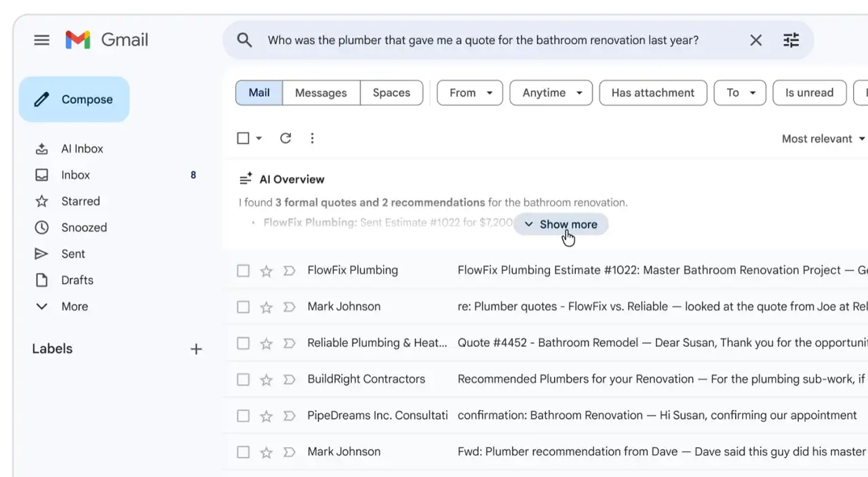Viewport: 868px width, 477px height.
Task: Tick the PipeDreams Inc. email checkbox
Action: click(x=243, y=416)
